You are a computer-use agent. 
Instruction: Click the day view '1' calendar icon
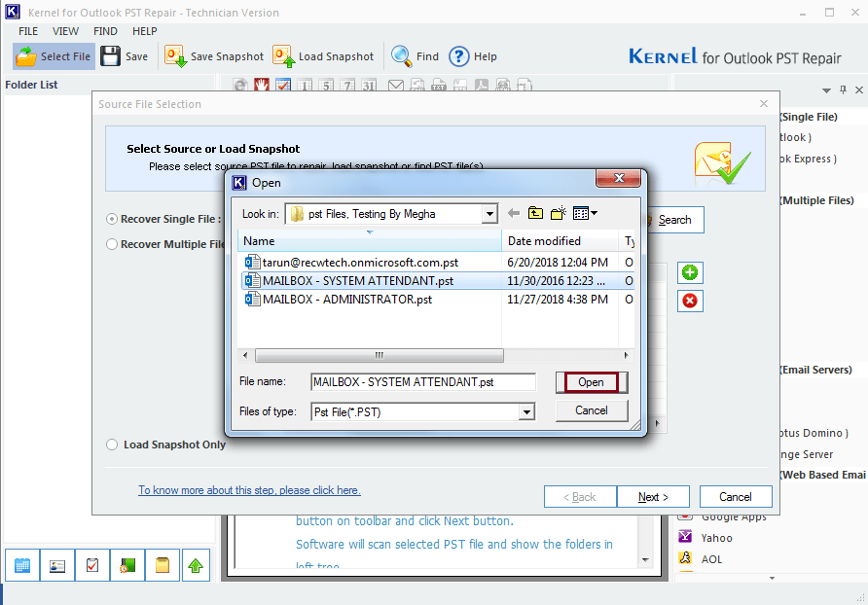click(305, 85)
